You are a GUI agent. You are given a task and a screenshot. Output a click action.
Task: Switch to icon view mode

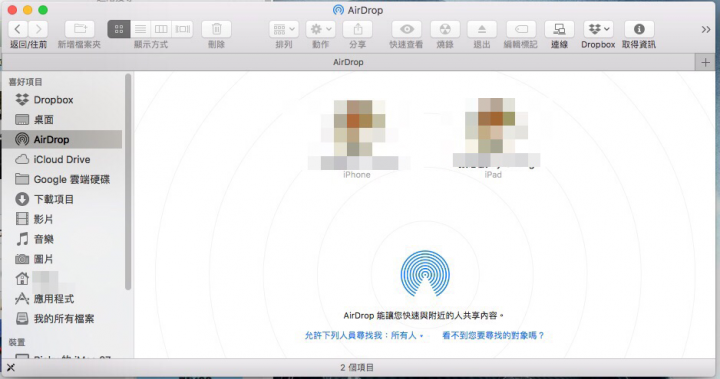(x=119, y=29)
